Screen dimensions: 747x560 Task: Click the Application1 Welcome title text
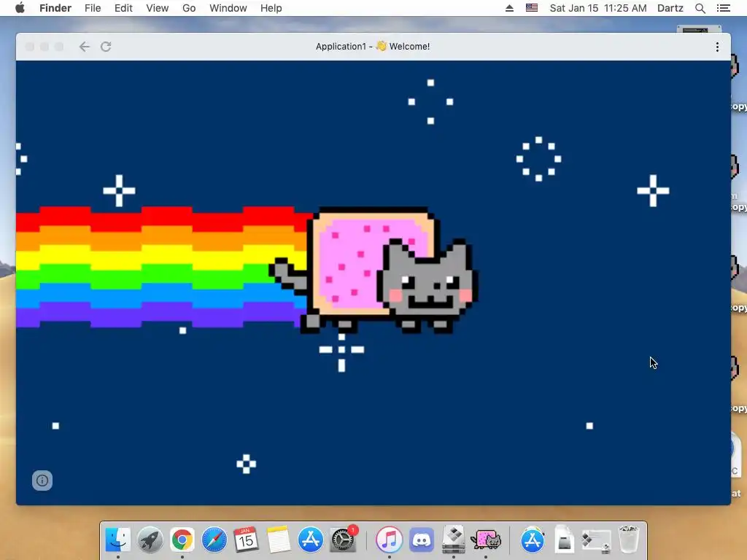point(373,46)
